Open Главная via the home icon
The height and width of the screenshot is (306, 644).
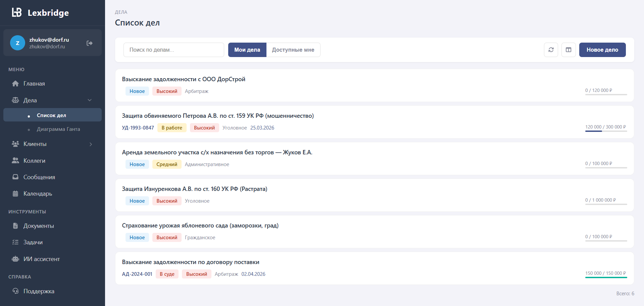pos(15,84)
